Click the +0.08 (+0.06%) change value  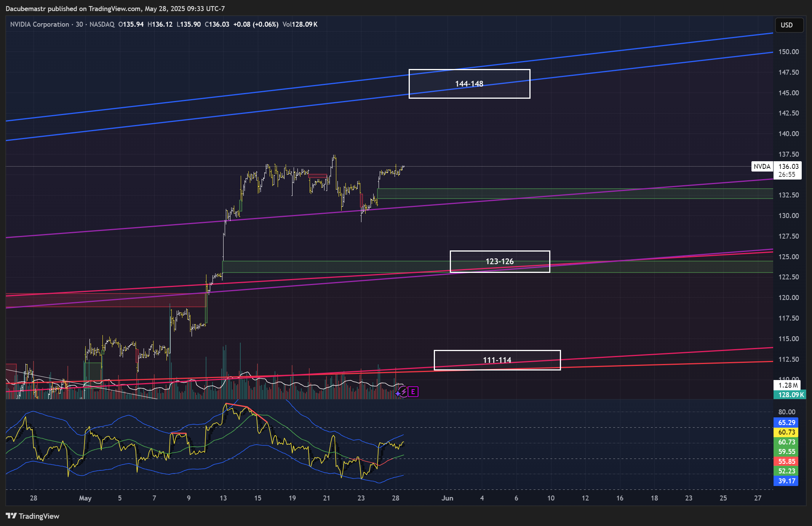click(x=256, y=24)
